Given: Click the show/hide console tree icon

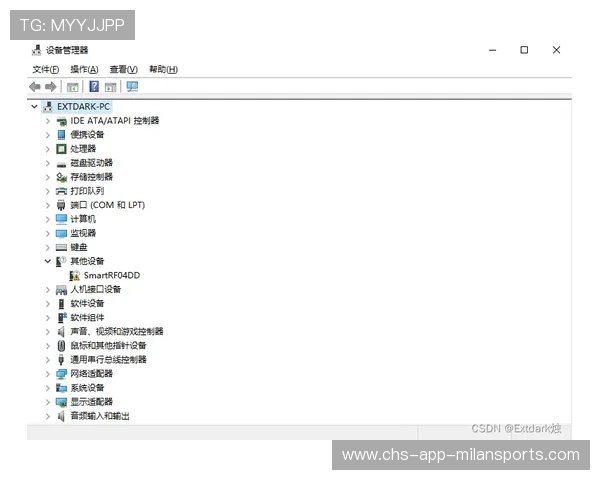Looking at the screenshot, I should (72, 87).
